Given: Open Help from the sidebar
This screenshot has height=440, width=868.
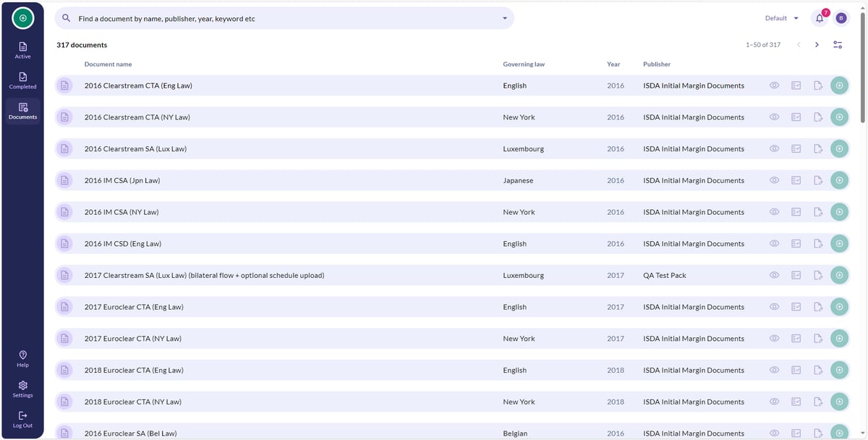Looking at the screenshot, I should point(22,358).
